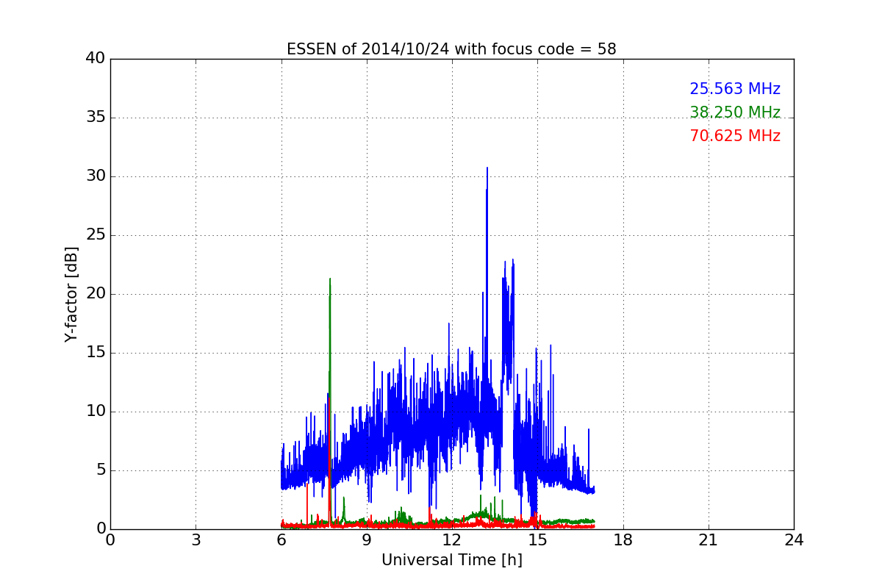
Task: Select the red 70.625 MHz legend label
Action: (x=735, y=136)
